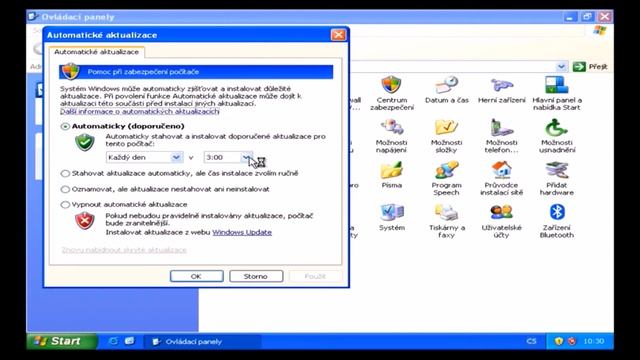The image size is (640, 360).
Task: Select the Automatické aktualizace tab
Action: 96,52
